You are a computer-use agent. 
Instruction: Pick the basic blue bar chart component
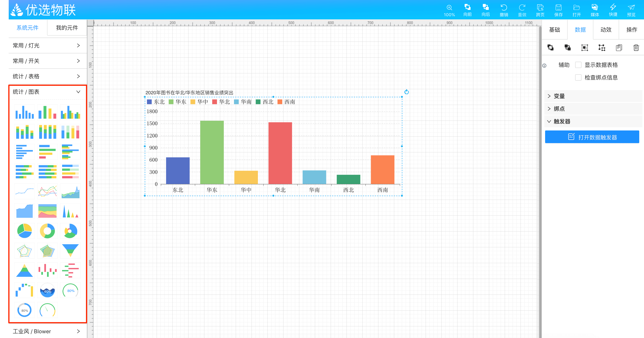click(25, 112)
